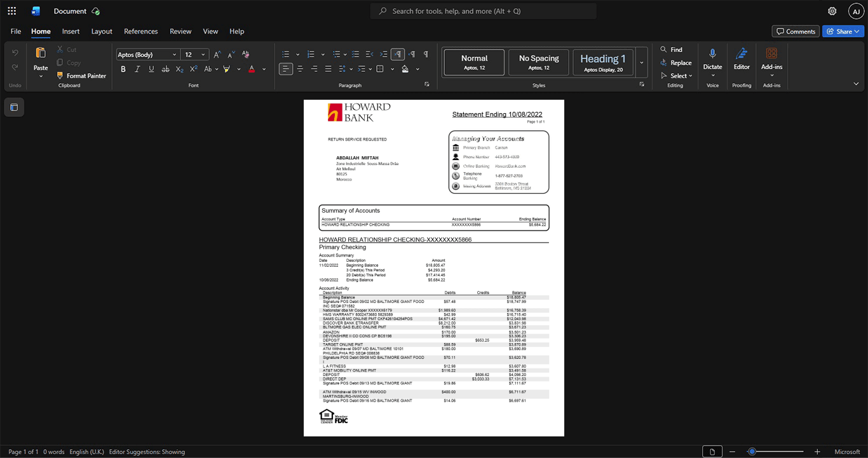Align paragraph text to the right
The height and width of the screenshot is (458, 868).
coord(314,69)
